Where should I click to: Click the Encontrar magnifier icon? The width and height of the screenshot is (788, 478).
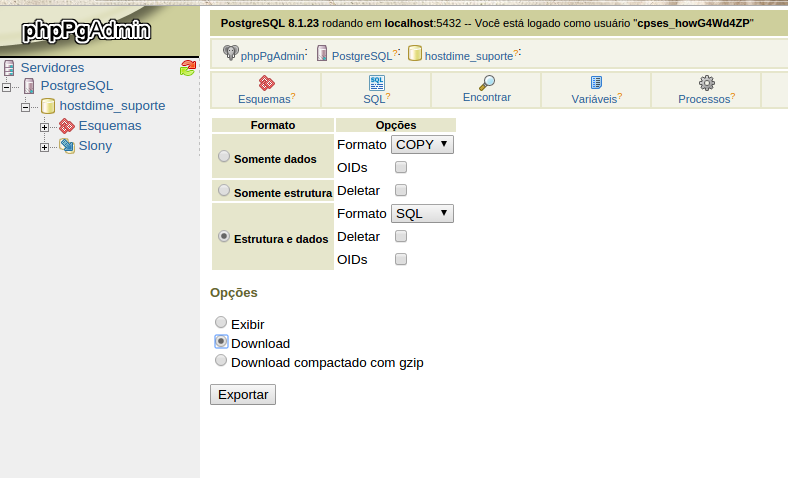pos(487,83)
